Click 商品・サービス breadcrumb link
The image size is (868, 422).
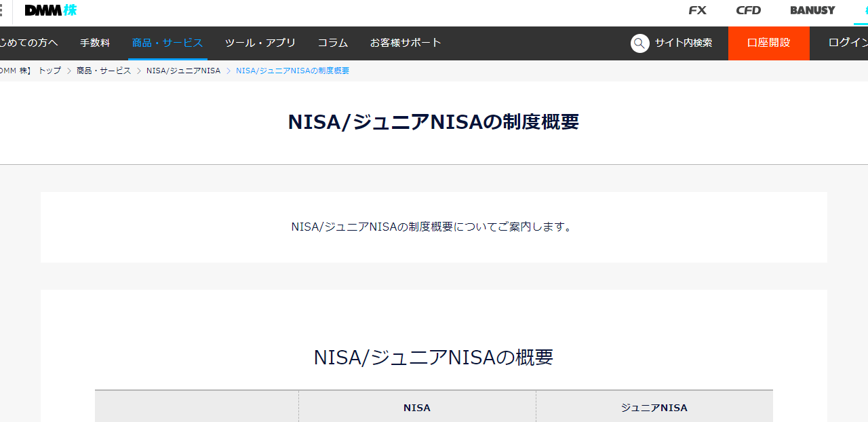tap(104, 71)
